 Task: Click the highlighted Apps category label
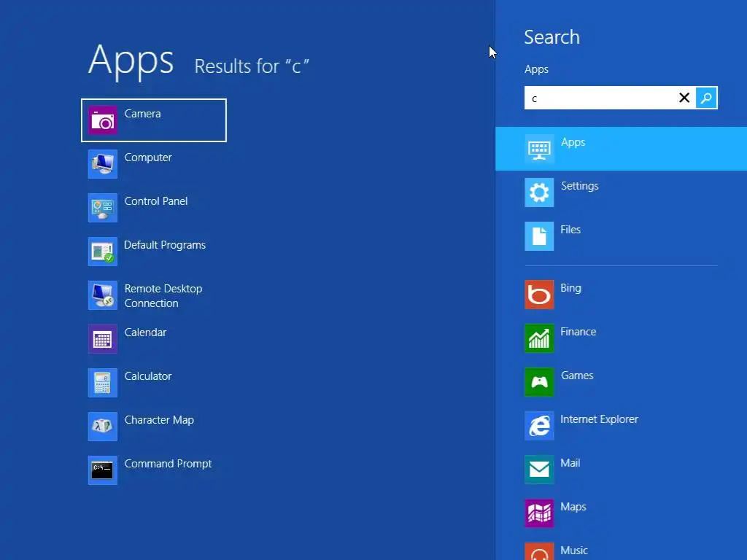(573, 142)
